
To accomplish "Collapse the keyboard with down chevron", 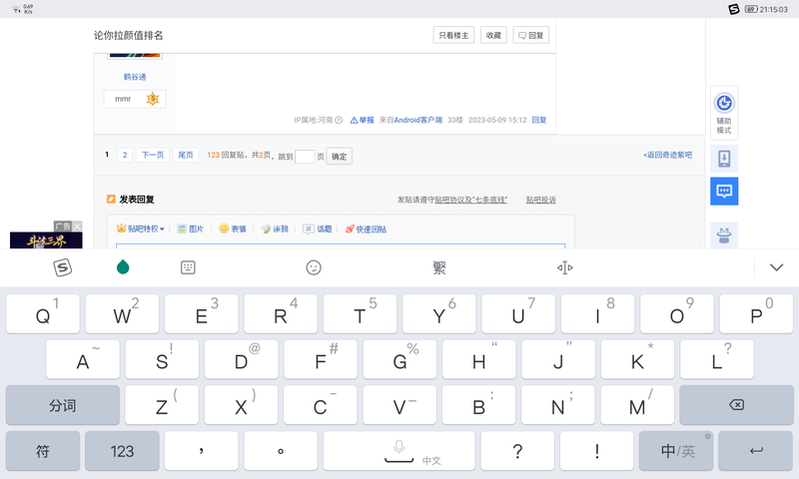I will pyautogui.click(x=776, y=267).
